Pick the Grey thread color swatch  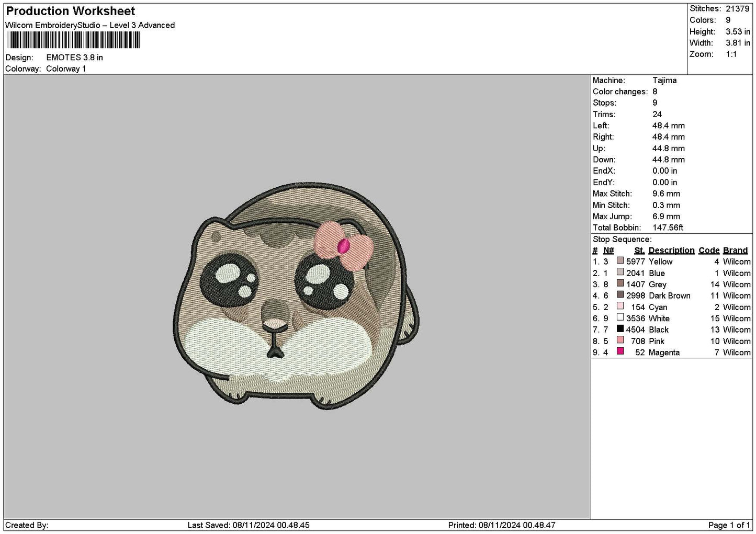[620, 283]
